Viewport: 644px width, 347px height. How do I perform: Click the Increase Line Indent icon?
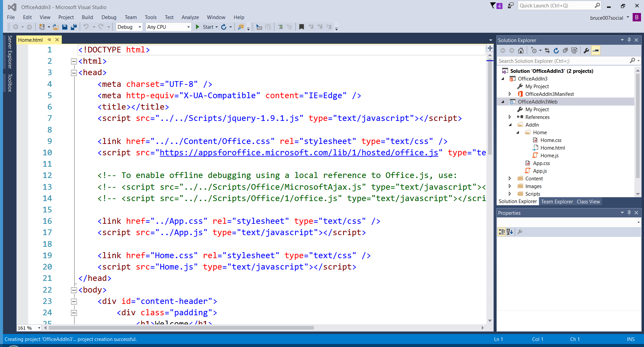[x=280, y=27]
